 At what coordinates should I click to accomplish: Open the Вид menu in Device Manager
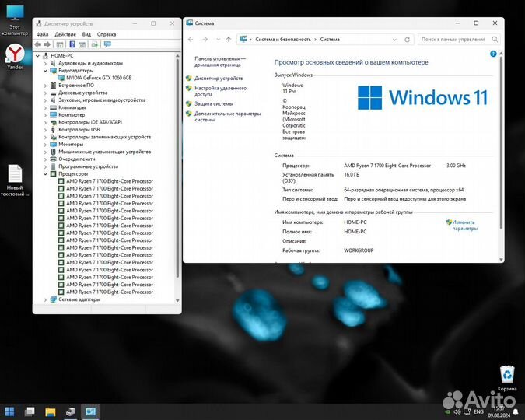(x=86, y=34)
